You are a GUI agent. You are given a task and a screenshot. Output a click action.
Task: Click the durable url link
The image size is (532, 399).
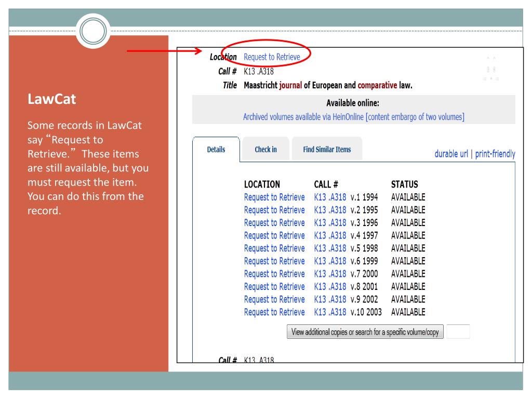451,154
